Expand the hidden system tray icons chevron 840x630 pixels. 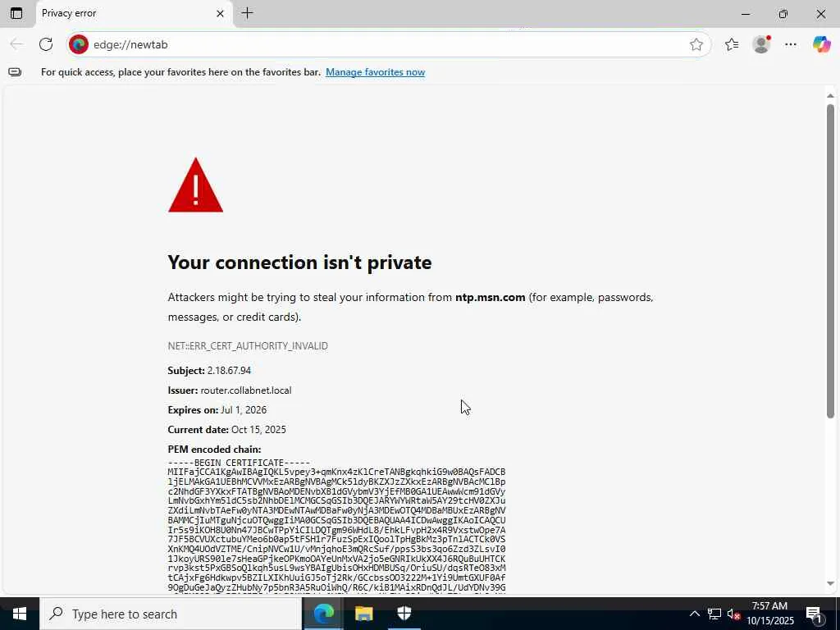(694, 614)
